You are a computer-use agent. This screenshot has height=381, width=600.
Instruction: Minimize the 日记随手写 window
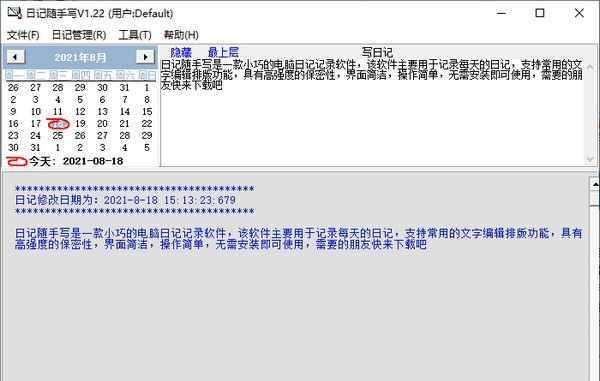[x=502, y=13]
